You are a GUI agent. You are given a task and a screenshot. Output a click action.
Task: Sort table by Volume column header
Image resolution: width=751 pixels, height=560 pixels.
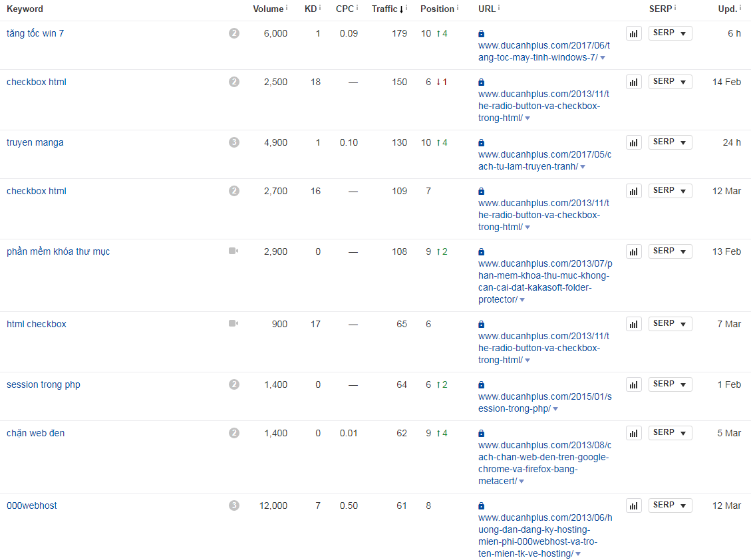267,9
